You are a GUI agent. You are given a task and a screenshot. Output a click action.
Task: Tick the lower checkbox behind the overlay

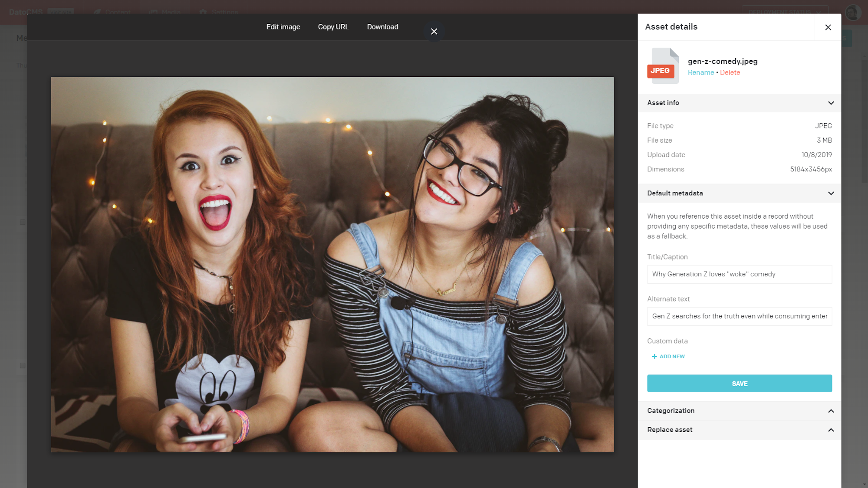click(x=23, y=366)
